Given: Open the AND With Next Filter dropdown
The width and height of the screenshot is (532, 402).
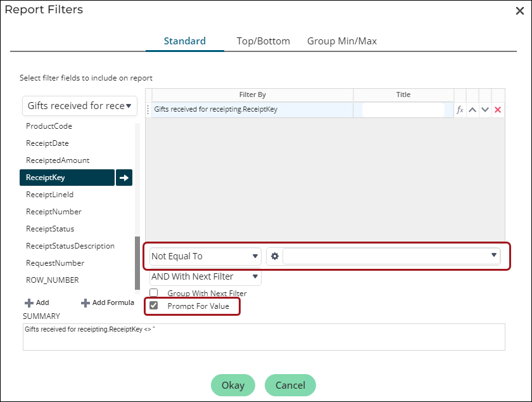Looking at the screenshot, I should [x=205, y=276].
